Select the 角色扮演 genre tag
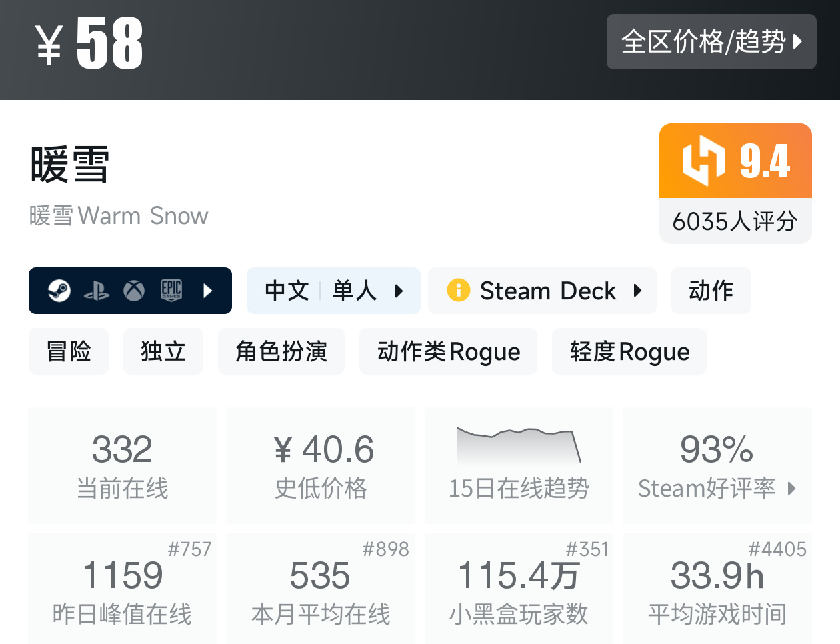Screen dimensions: 840x644 click(281, 351)
